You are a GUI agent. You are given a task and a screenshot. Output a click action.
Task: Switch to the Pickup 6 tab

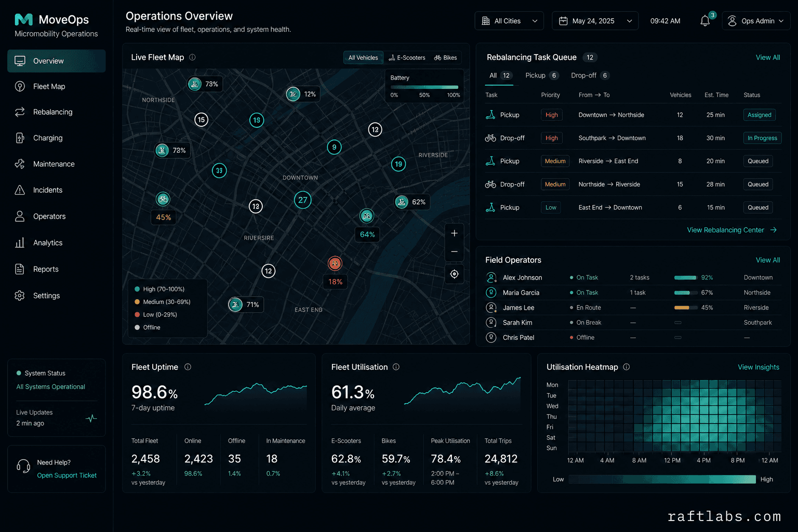click(x=541, y=75)
